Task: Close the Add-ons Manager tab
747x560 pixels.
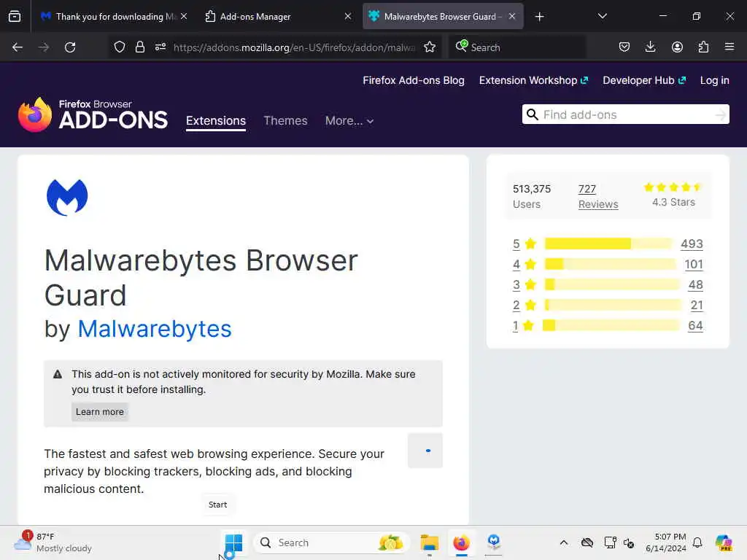Action: tap(348, 16)
